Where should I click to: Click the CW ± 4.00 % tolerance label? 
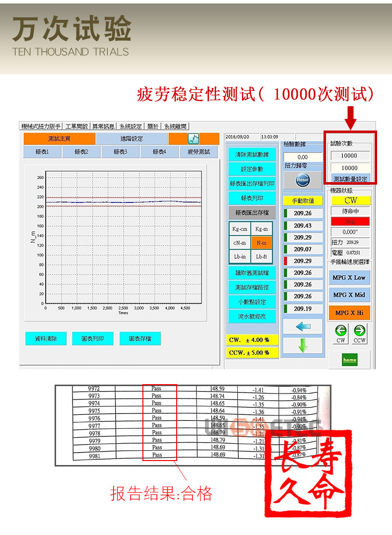(252, 340)
